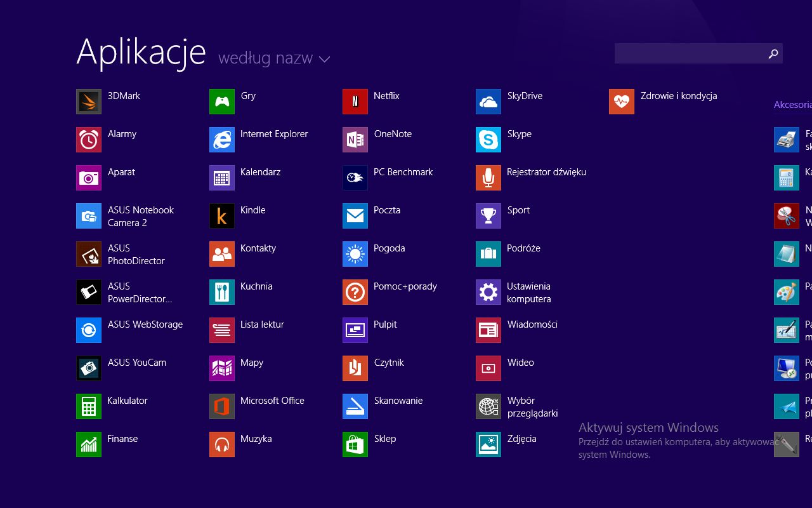Screen dimensions: 812x508
Task: Launch ASUS YouCam icon
Action: [x=89, y=368]
